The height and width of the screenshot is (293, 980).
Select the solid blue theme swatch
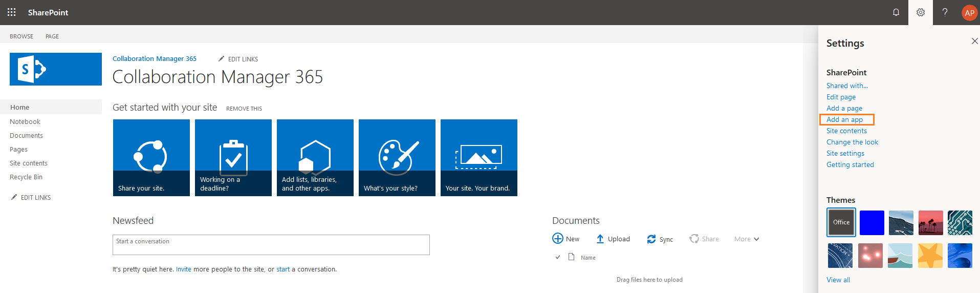point(872,223)
